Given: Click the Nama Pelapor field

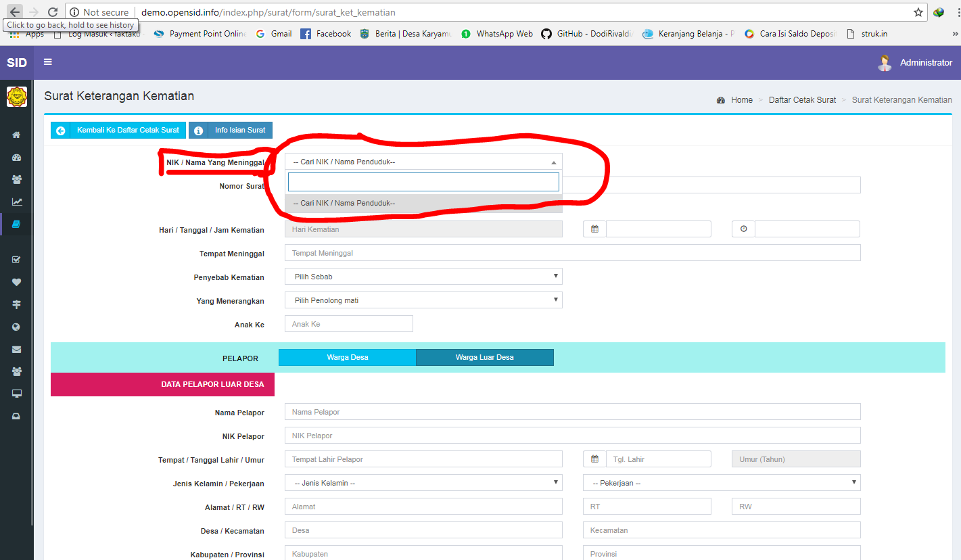Looking at the screenshot, I should 572,412.
